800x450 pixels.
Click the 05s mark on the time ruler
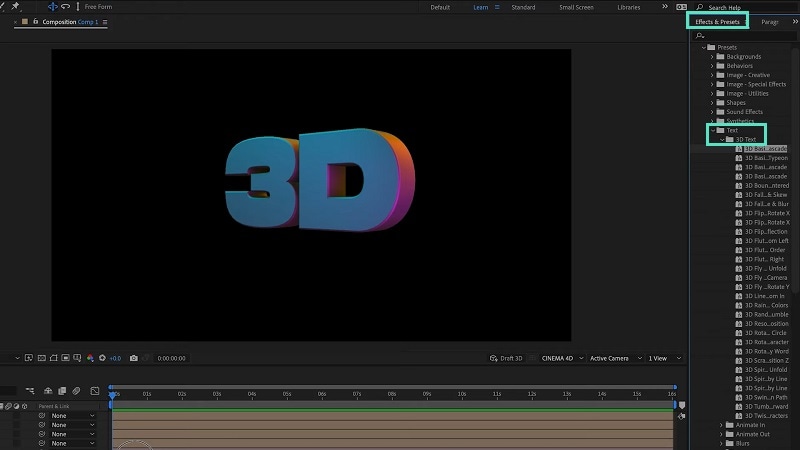coord(287,394)
